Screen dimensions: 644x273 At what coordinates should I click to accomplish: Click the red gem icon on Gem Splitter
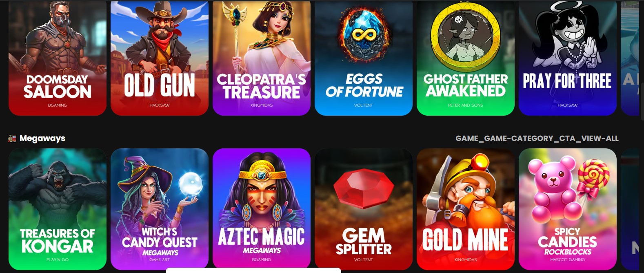(364, 189)
